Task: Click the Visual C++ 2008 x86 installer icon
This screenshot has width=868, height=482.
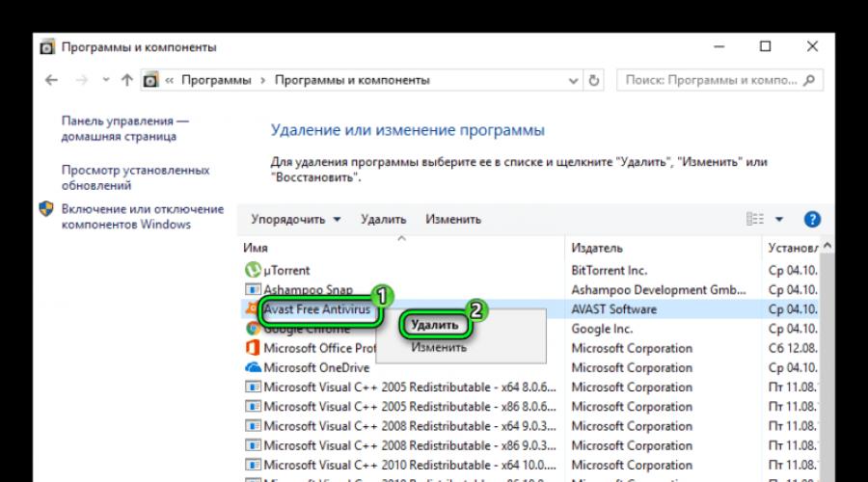Action: tap(253, 445)
